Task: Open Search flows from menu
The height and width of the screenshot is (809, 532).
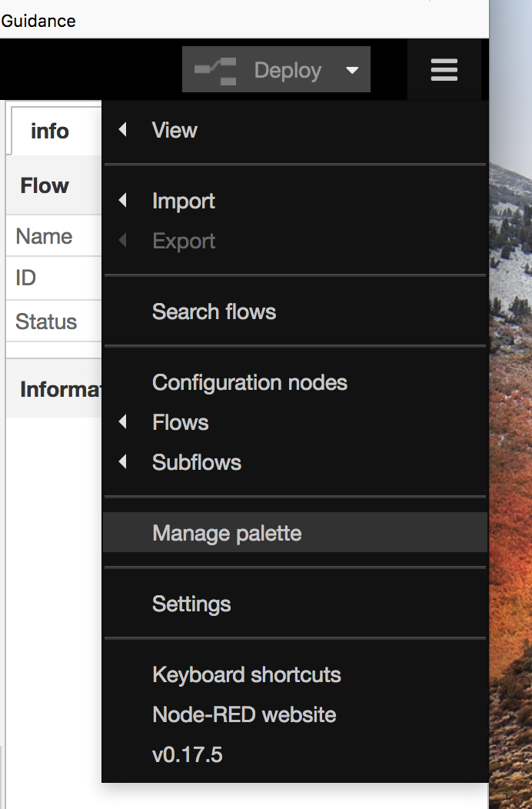Action: [214, 311]
